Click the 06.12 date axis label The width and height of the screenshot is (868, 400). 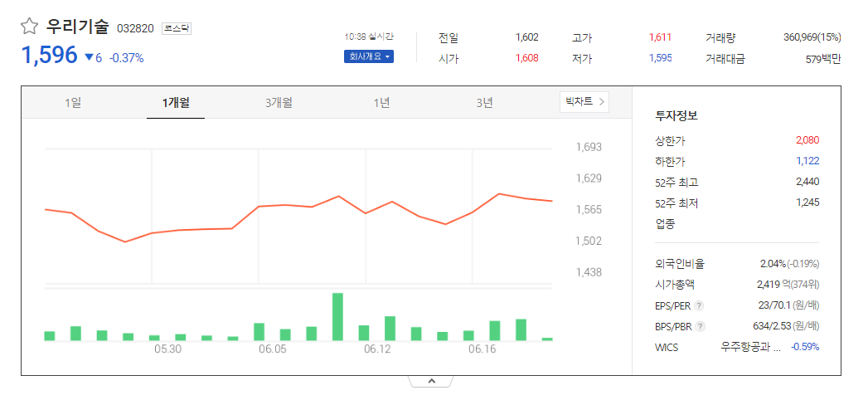(x=377, y=349)
